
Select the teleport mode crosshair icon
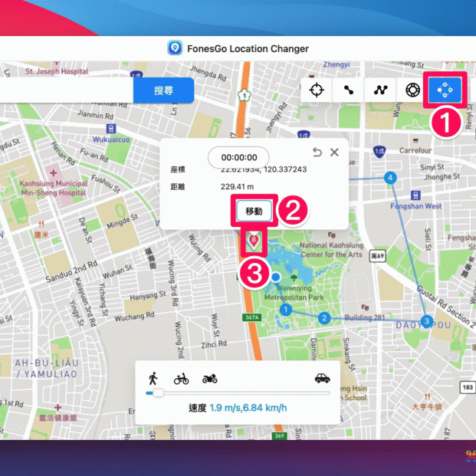pos(316,90)
